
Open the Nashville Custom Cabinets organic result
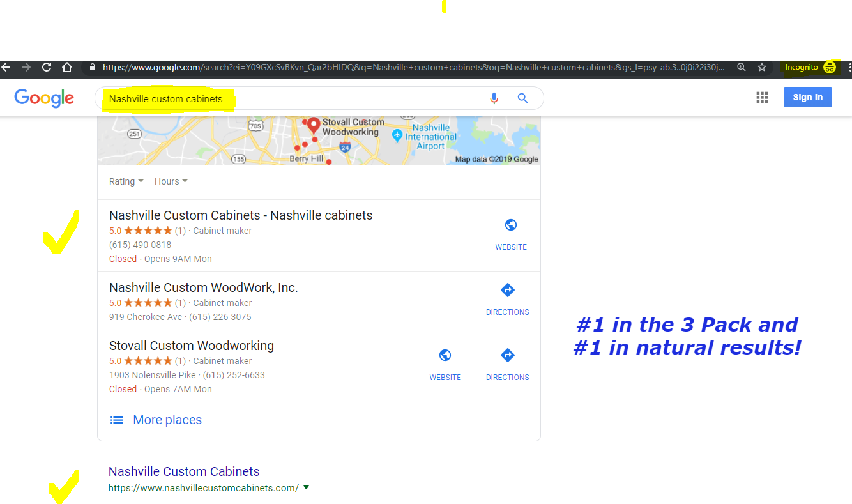tap(184, 471)
